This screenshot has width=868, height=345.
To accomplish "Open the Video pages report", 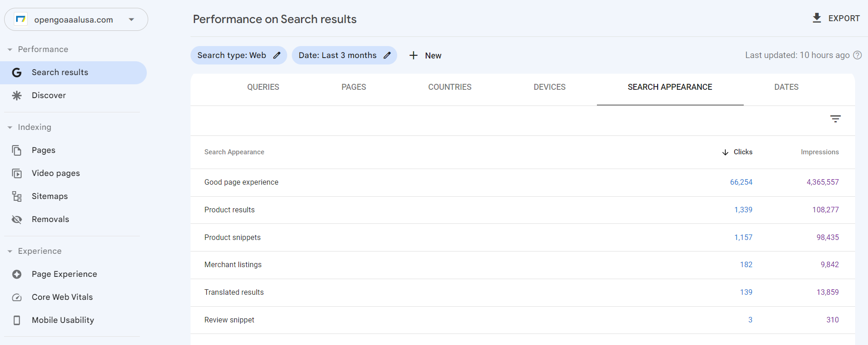I will pos(55,173).
